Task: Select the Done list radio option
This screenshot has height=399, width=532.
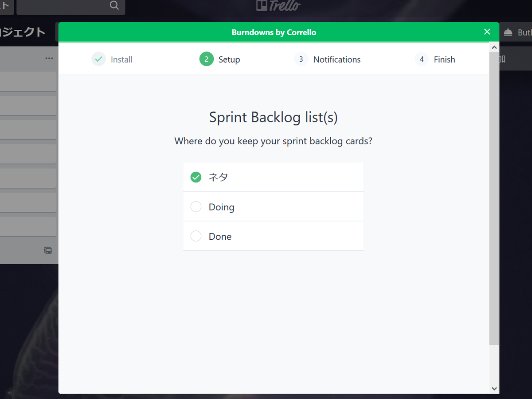Action: (x=274, y=236)
